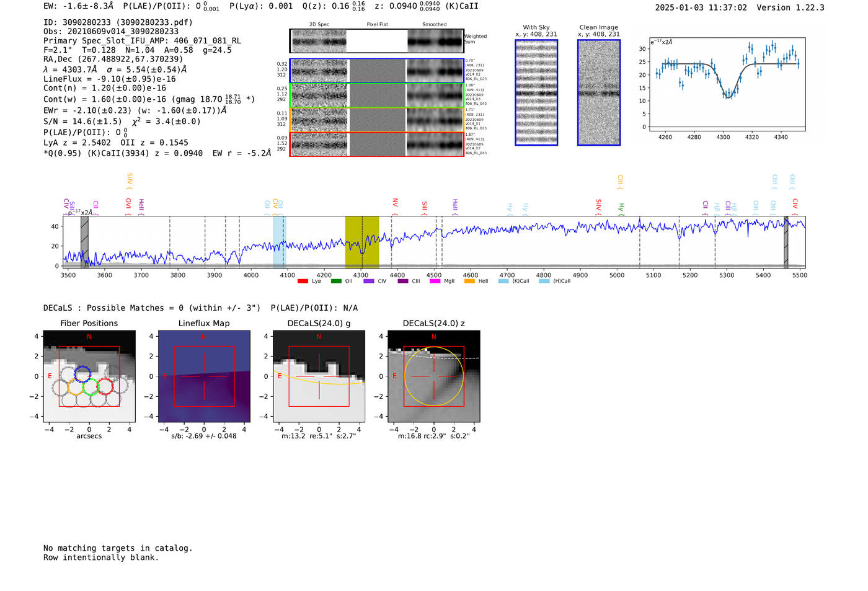The height and width of the screenshot is (591, 868).
Task: Click the gray hatched region near 3550 Å
Action: tap(84, 242)
